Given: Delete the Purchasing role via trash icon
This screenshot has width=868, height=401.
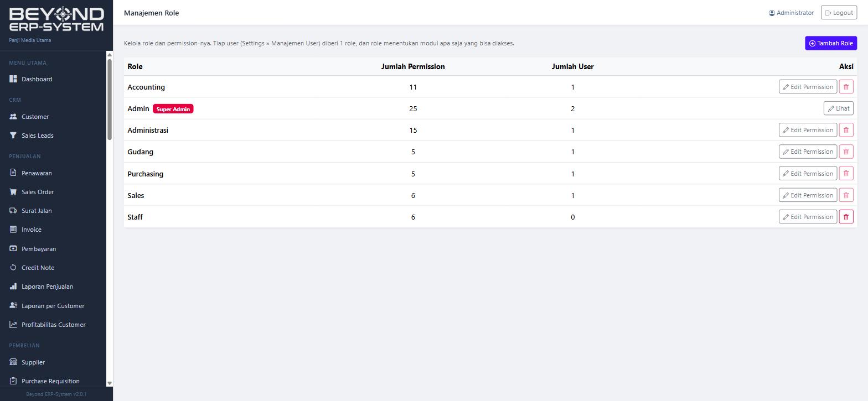Looking at the screenshot, I should coord(846,174).
